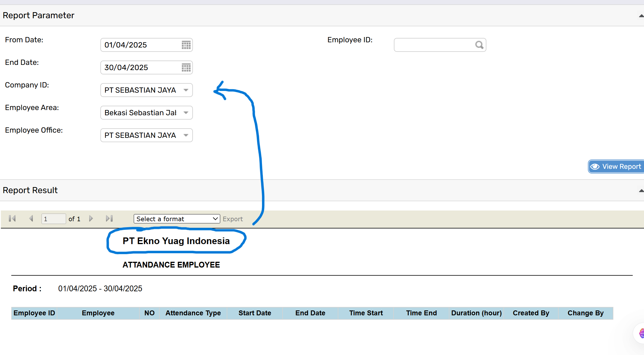Open the Employee Area dropdown
Screen dimensions: 644x355
pos(147,113)
